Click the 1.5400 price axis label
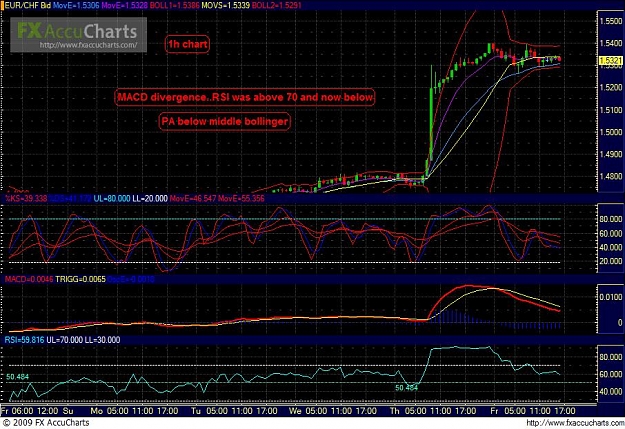The width and height of the screenshot is (625, 429). point(611,43)
